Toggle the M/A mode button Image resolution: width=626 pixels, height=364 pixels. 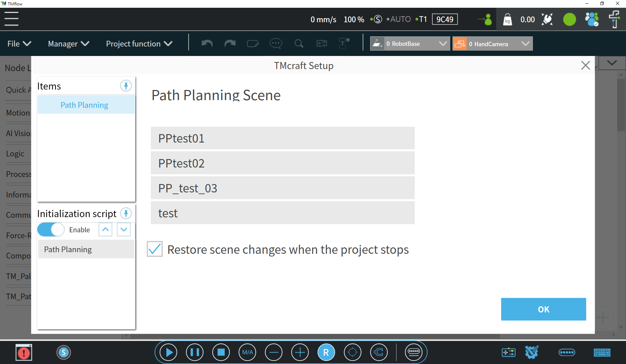(247, 353)
